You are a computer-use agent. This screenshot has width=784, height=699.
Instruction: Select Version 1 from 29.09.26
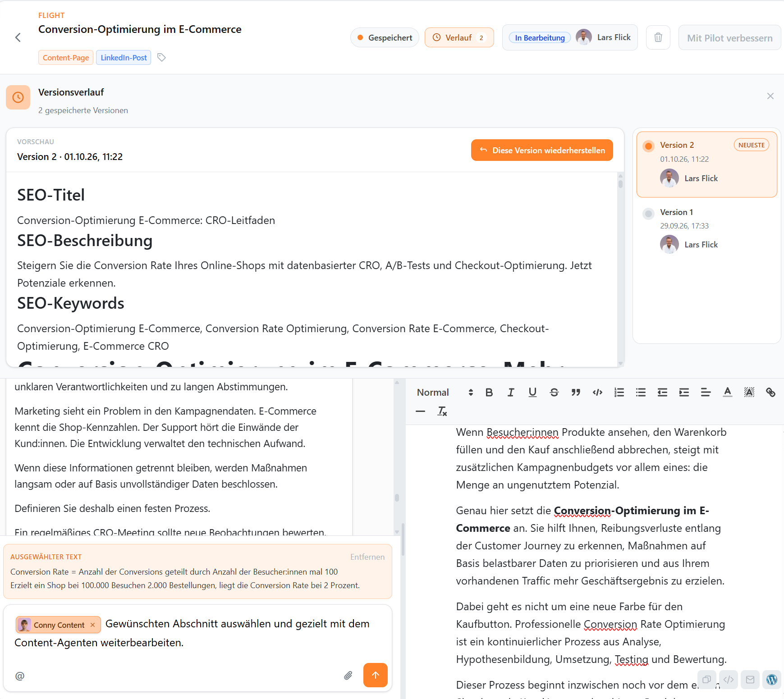coord(706,232)
